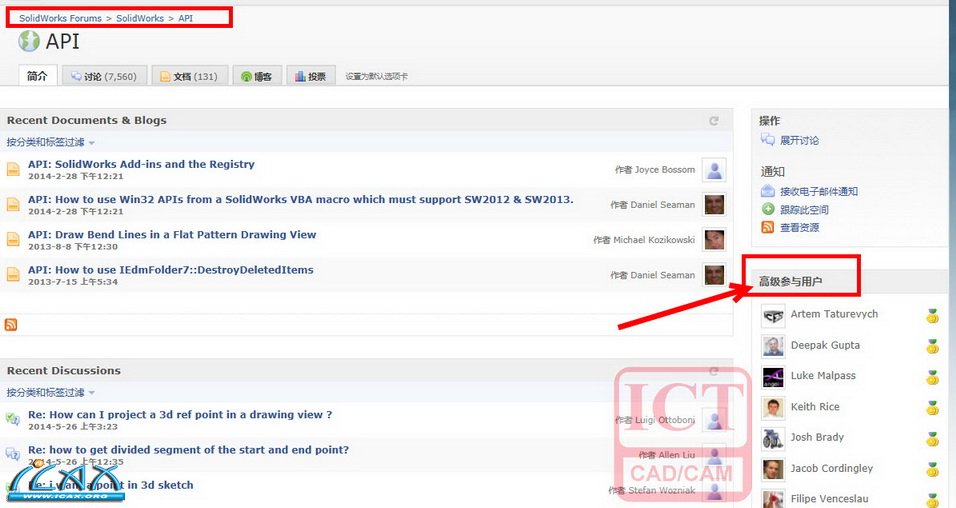Click Artem Taturevych avatar
This screenshot has width=956, height=508.
coord(773,317)
